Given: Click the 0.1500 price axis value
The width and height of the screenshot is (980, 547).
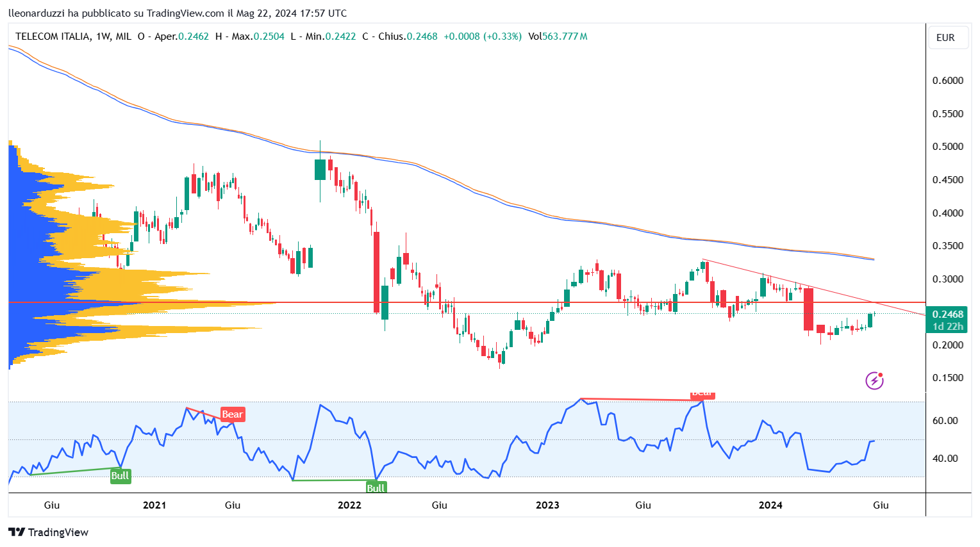Looking at the screenshot, I should point(948,378).
